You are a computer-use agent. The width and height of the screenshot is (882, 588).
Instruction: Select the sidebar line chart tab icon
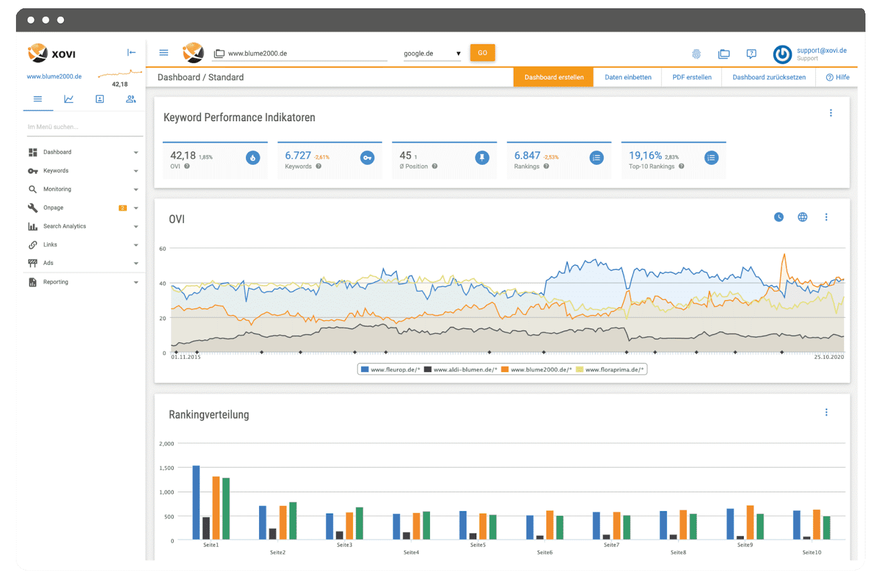point(69,99)
